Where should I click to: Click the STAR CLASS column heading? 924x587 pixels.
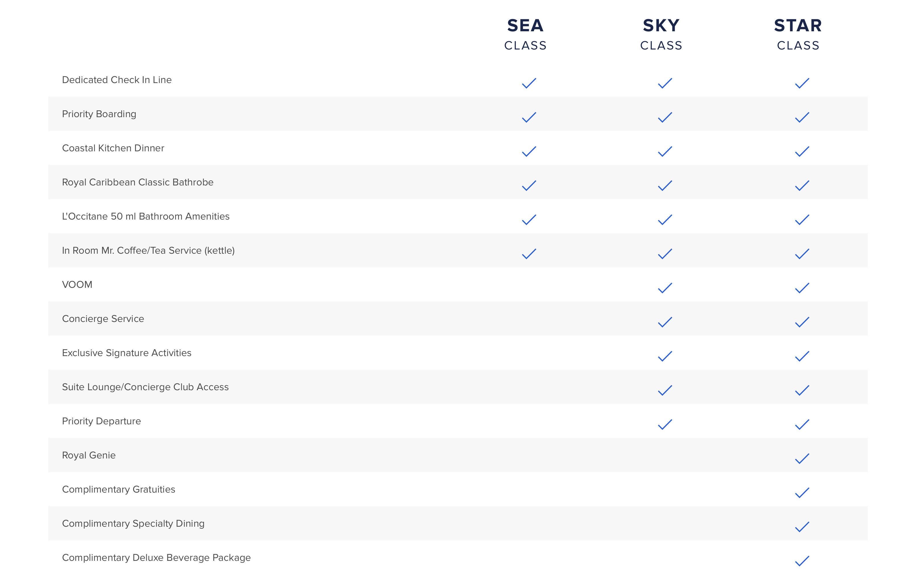(798, 34)
